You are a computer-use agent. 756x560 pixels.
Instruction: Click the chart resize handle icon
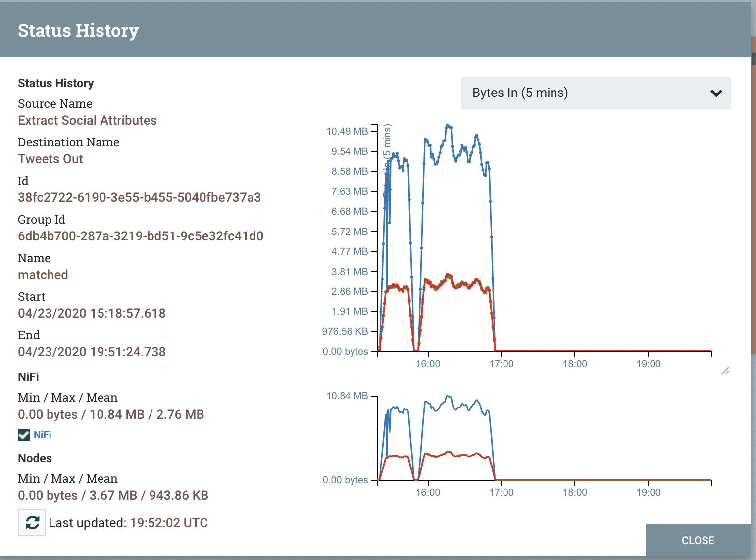725,371
